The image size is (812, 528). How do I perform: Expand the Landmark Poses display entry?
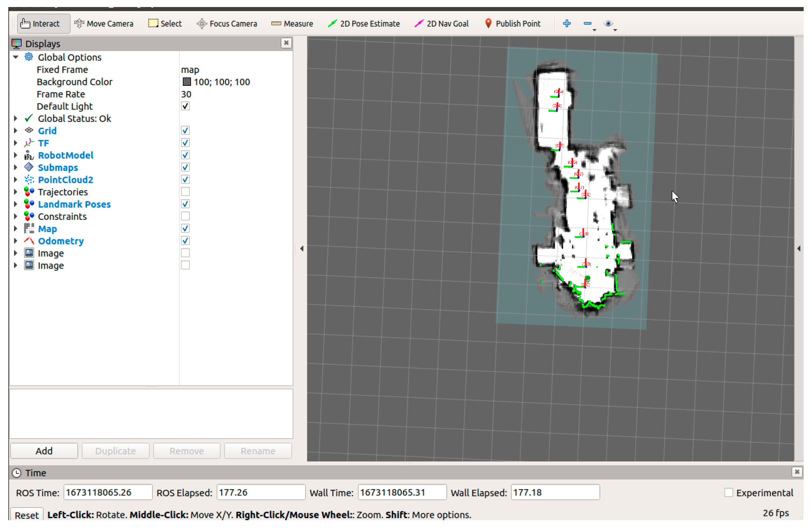pyautogui.click(x=16, y=204)
